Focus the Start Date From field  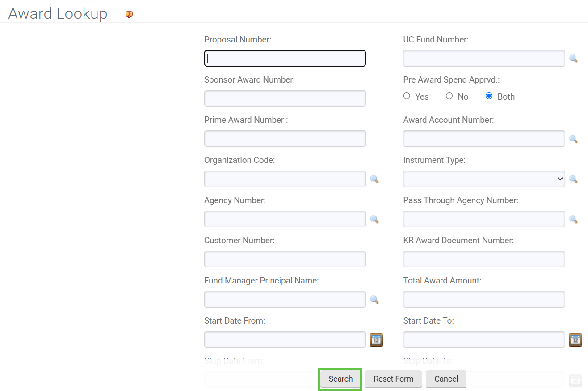click(x=285, y=339)
